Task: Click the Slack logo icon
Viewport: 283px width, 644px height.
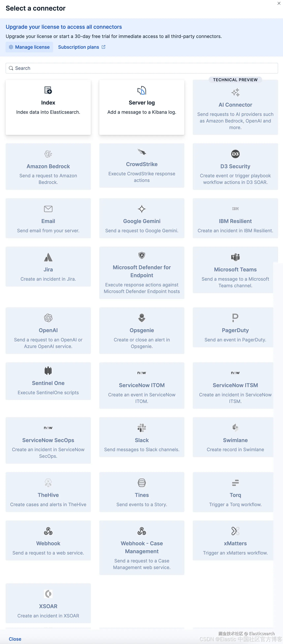Action: (142, 428)
